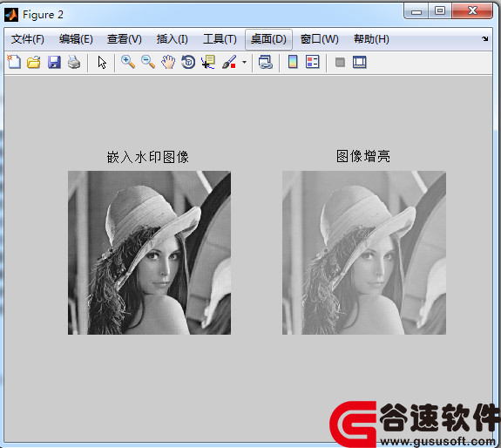Click the Link Plot toolbar button
Viewport: 501px width, 448px height.
(265, 62)
